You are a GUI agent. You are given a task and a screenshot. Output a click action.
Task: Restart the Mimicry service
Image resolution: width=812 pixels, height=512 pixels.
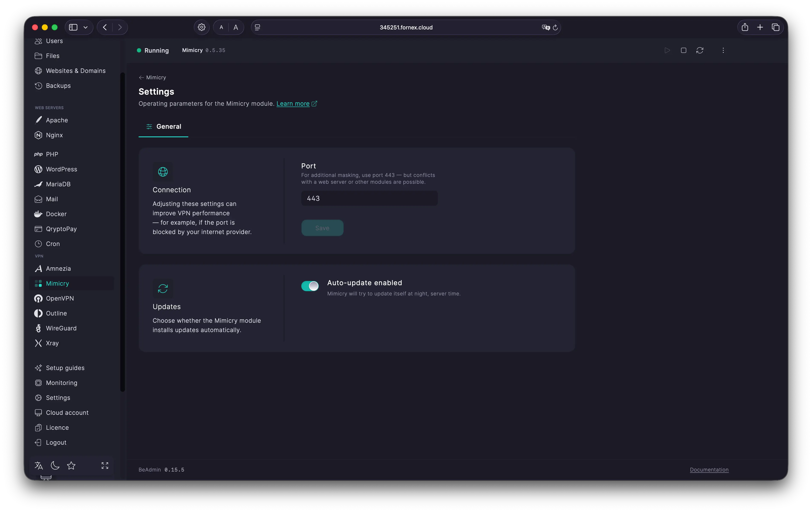coord(700,50)
